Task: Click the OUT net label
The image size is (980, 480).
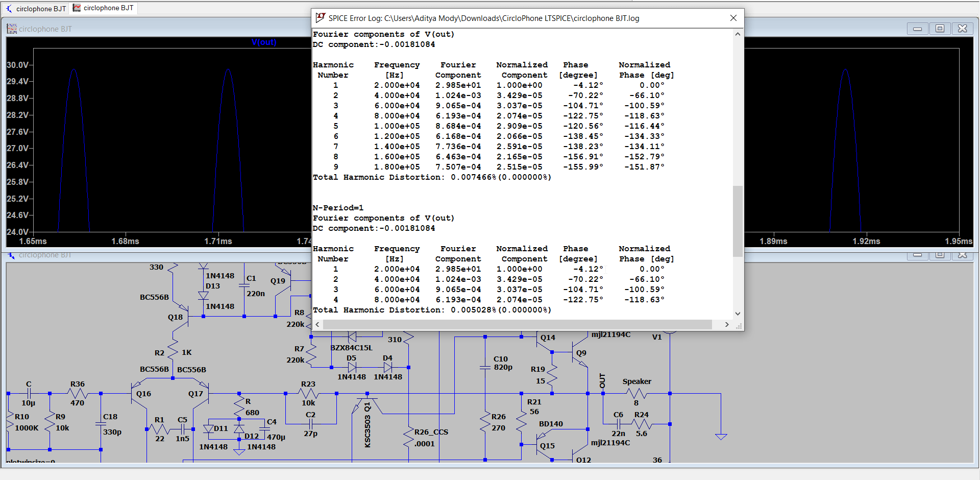Action: (602, 381)
